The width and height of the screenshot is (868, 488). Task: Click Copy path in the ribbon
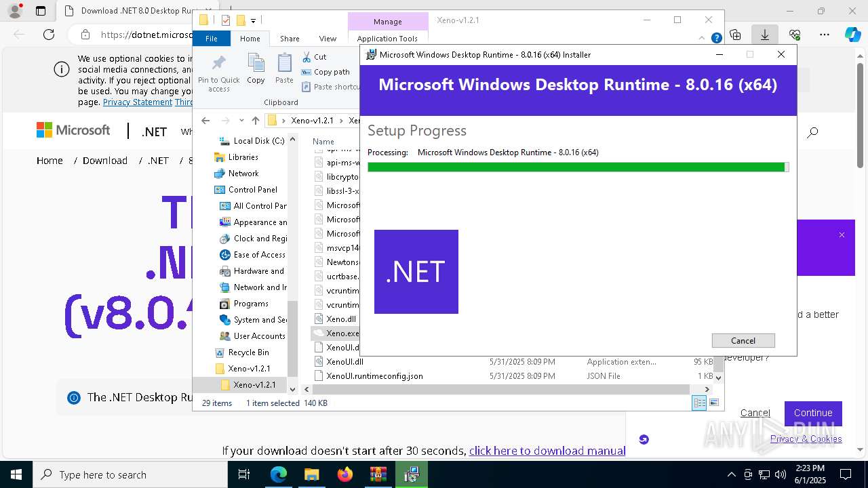pos(325,72)
